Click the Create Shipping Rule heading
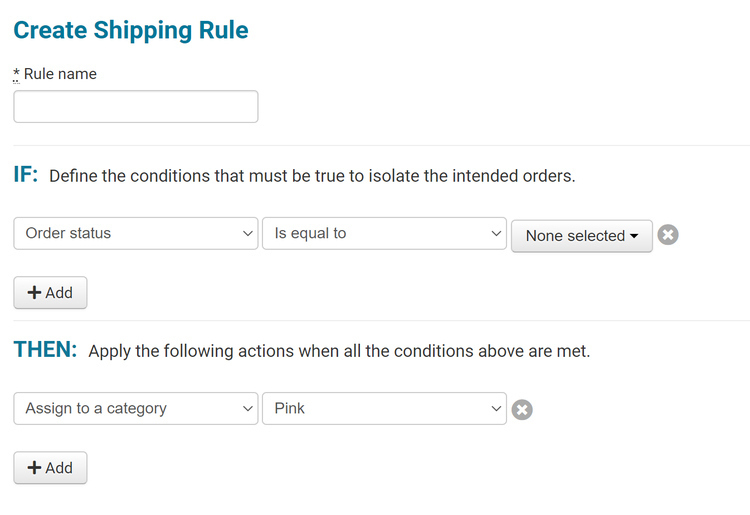The image size is (750, 515). pos(131,30)
